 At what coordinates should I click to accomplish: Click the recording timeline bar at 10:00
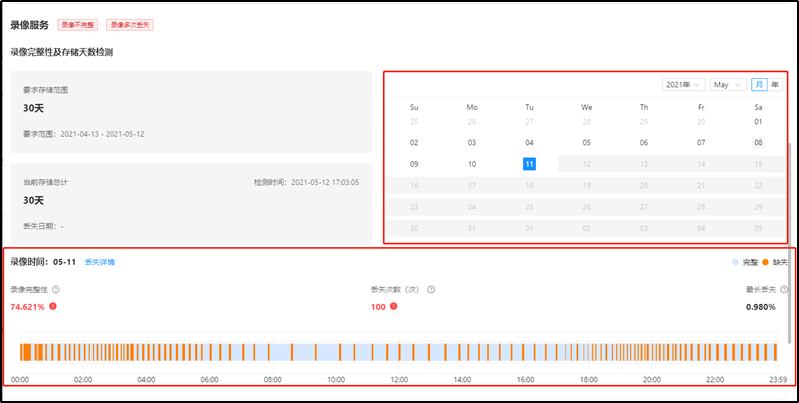click(x=336, y=352)
